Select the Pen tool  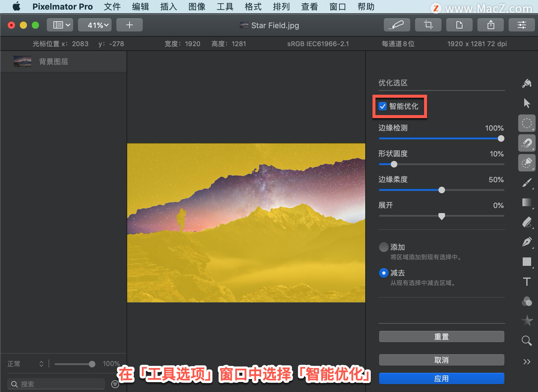pos(527,242)
